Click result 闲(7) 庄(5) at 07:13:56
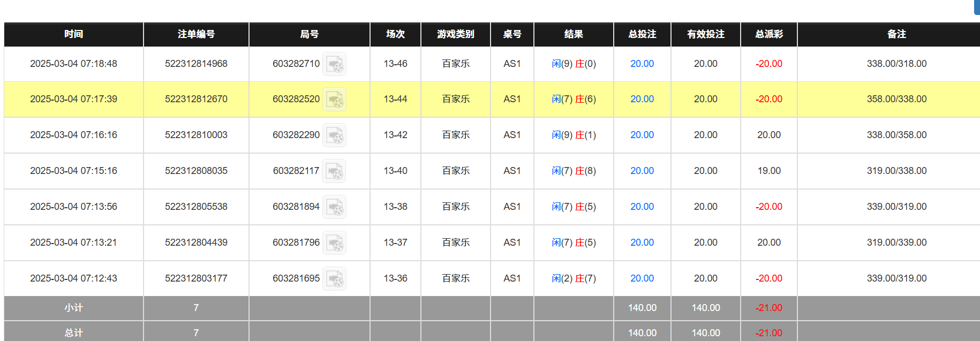The image size is (980, 341). [574, 207]
